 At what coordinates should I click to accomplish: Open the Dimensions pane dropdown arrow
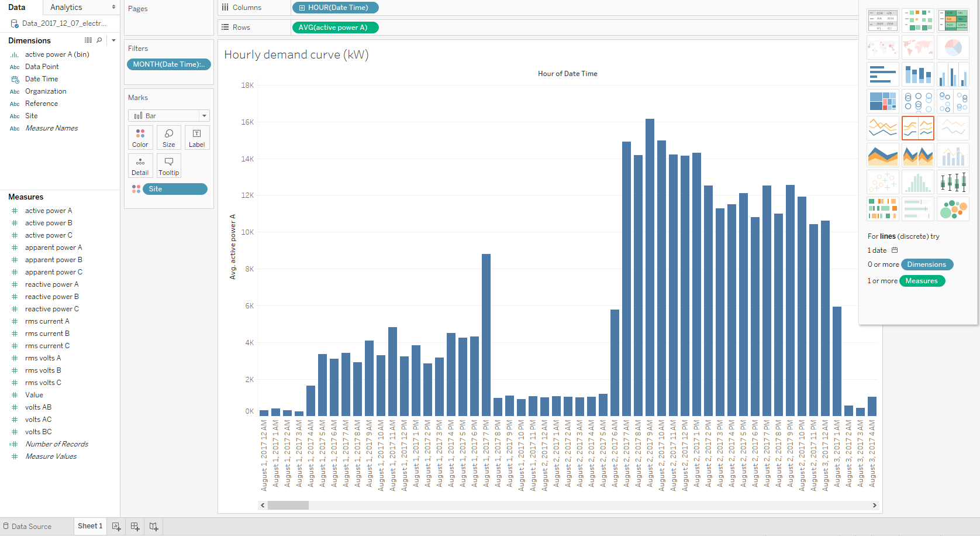click(113, 40)
